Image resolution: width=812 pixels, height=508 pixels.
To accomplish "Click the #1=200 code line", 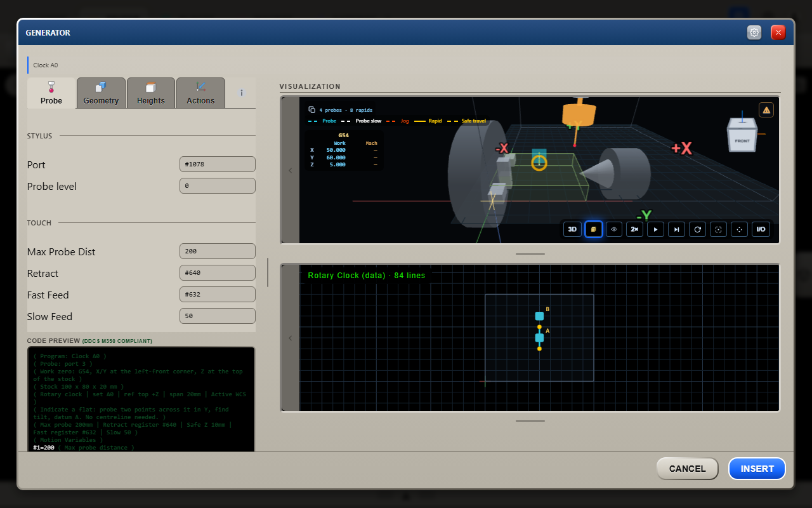I will coord(84,448).
